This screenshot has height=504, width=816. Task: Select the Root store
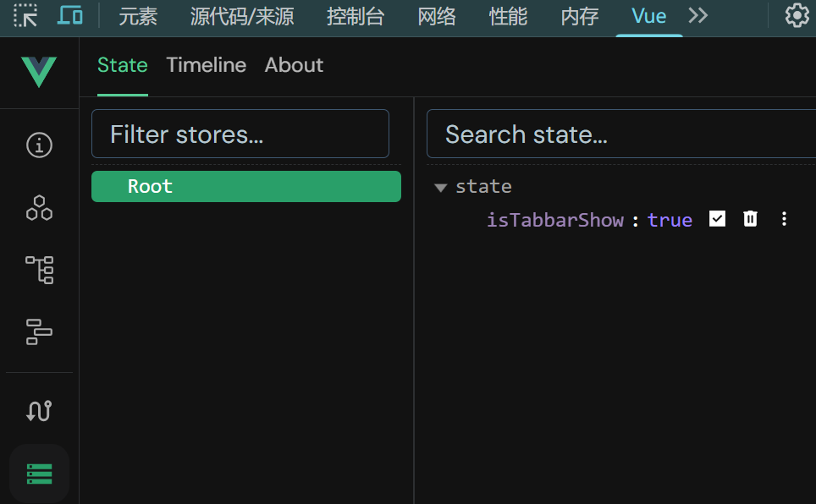245,186
